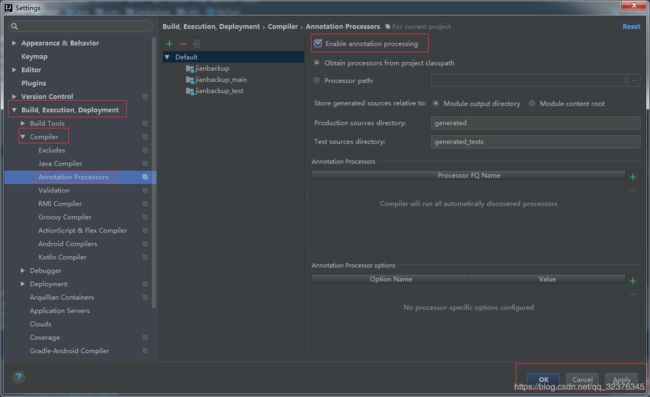The width and height of the screenshot is (650, 397).
Task: Select the jianbackup_main module folder icon
Action: (x=190, y=80)
